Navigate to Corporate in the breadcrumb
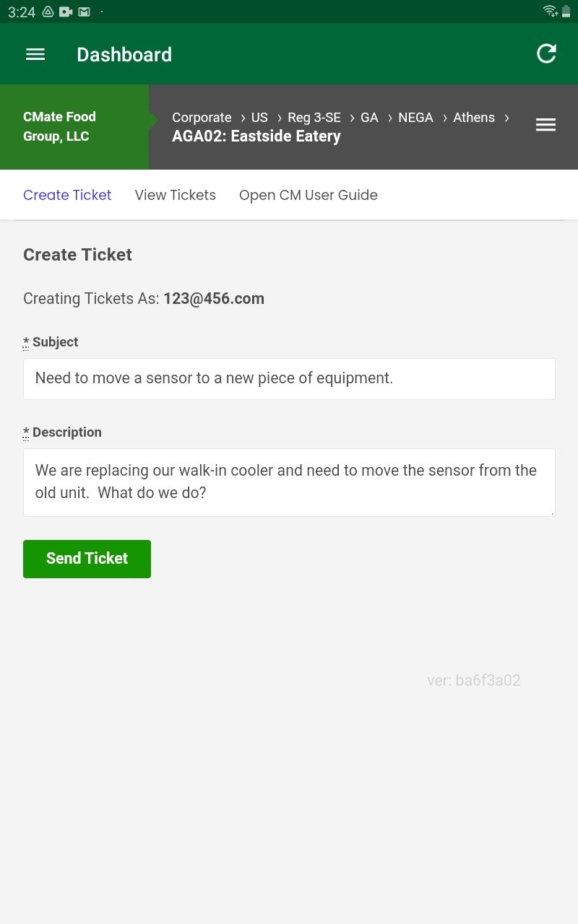 202,117
